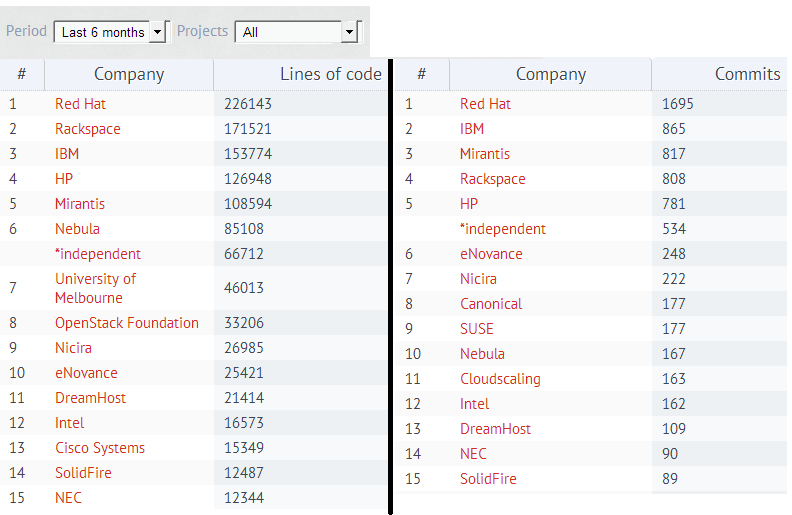Select the 781 commits value

674,204
